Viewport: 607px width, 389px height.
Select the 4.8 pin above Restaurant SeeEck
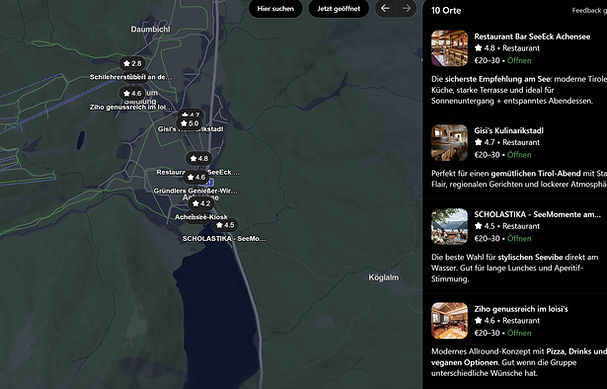coord(199,158)
